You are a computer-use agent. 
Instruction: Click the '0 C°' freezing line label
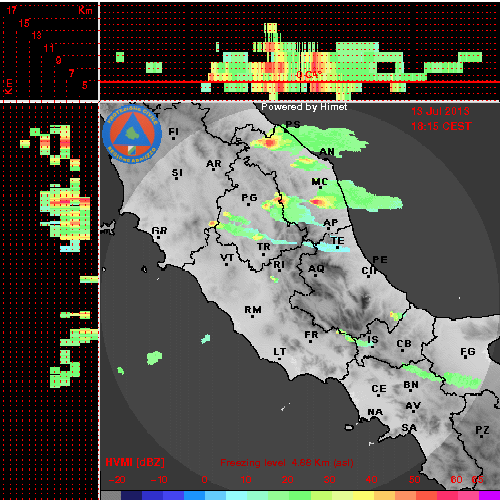309,75
